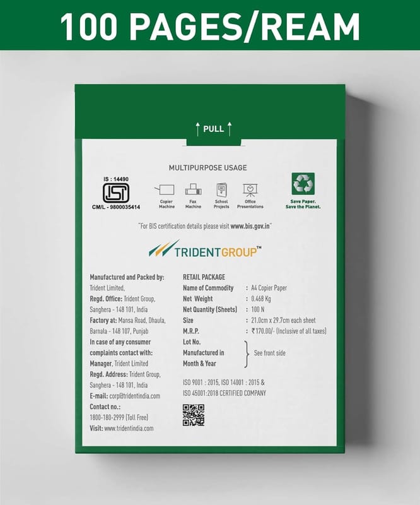This screenshot has width=420, height=505.
Task: Click the 'See front side' text
Action: pos(270,353)
